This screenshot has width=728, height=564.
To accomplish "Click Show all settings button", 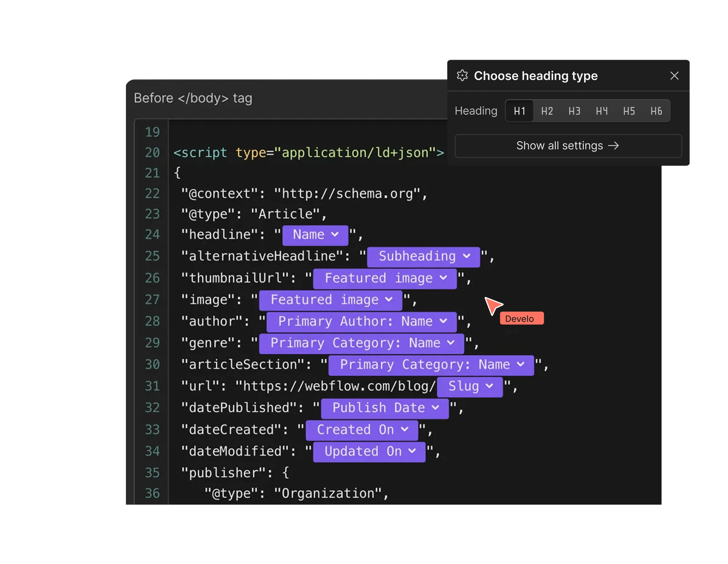I will (568, 146).
